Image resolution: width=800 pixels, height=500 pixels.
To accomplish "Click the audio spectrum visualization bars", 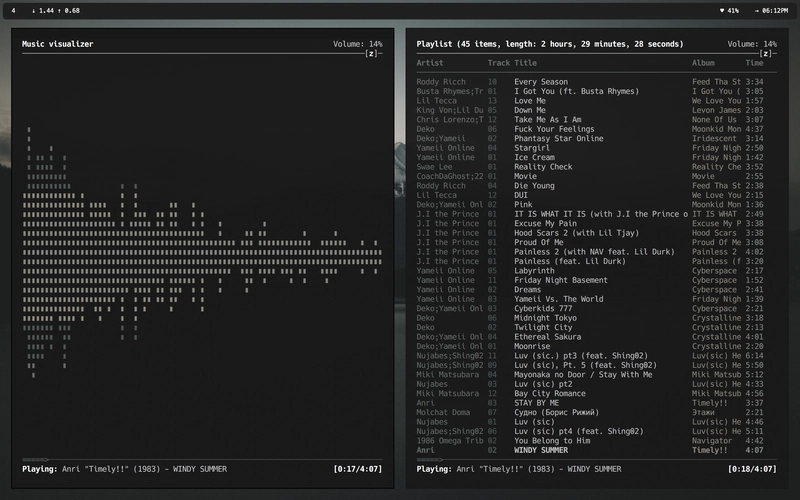I will point(202,253).
